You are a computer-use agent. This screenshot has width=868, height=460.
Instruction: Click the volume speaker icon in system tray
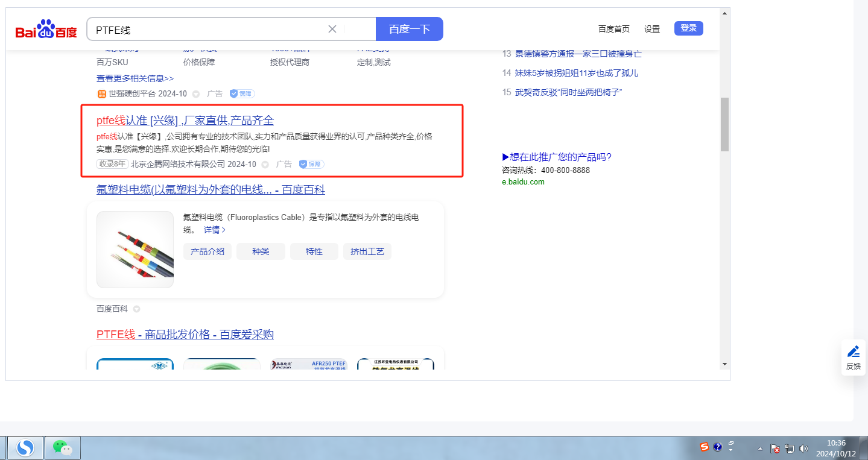pos(803,449)
